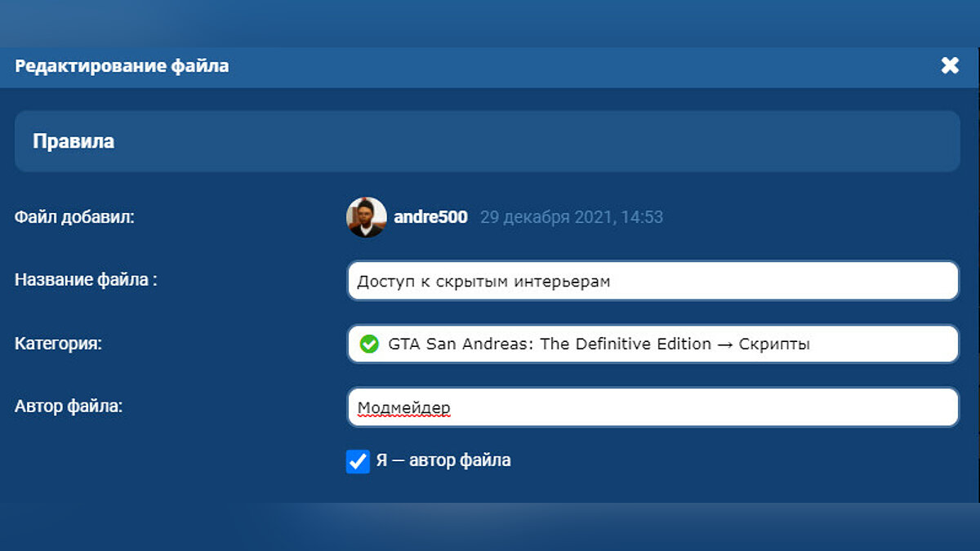Click the underlined word Модмейдер
This screenshot has width=980, height=551.
coord(403,407)
